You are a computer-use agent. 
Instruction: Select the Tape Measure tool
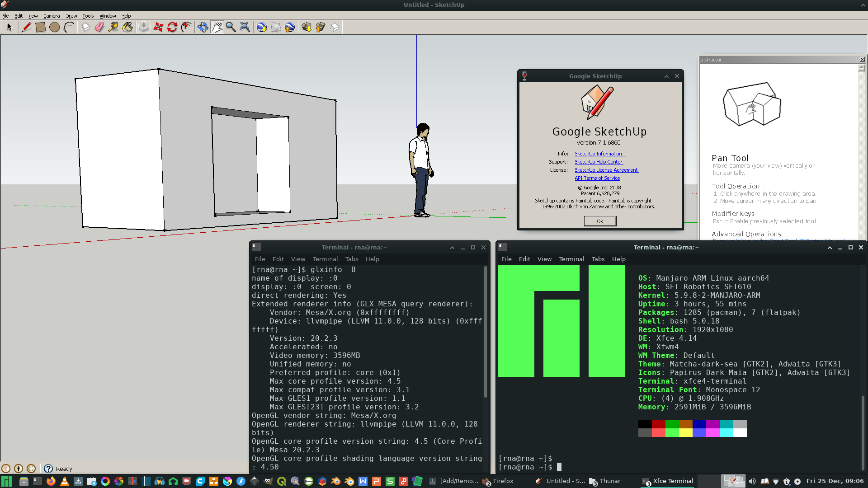[113, 27]
